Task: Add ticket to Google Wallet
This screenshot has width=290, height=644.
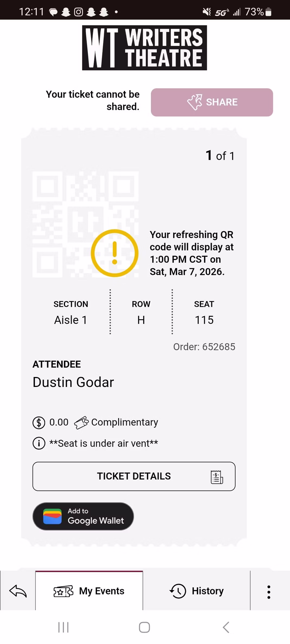Action: coord(83,516)
